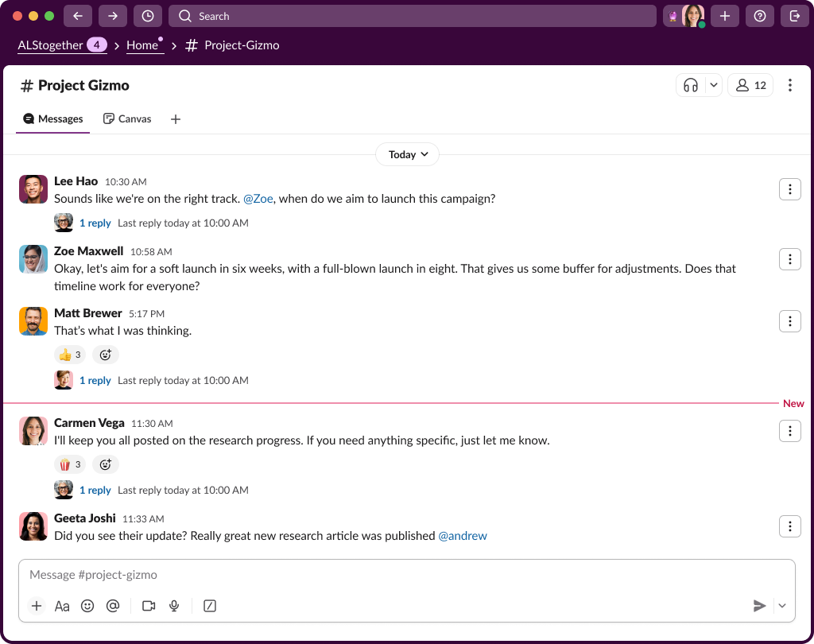Record an audio clip with the microphone icon
The image size is (814, 644).
(x=174, y=606)
